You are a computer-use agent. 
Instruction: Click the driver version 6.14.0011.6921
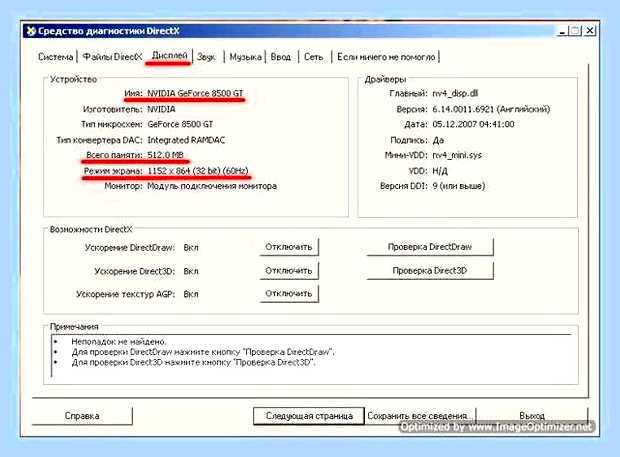[491, 109]
